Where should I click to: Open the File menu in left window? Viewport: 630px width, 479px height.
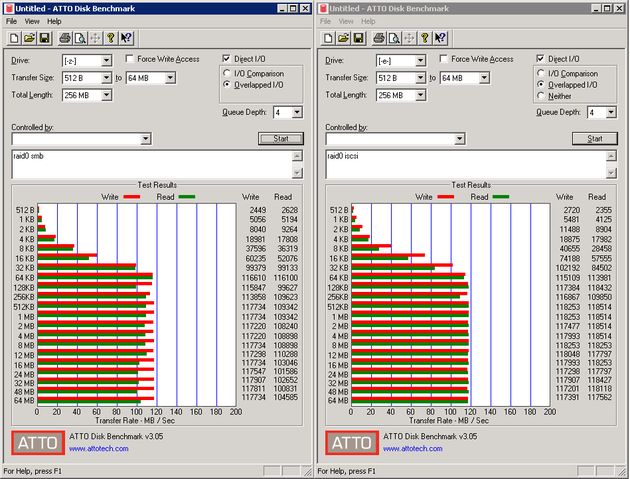(11, 21)
